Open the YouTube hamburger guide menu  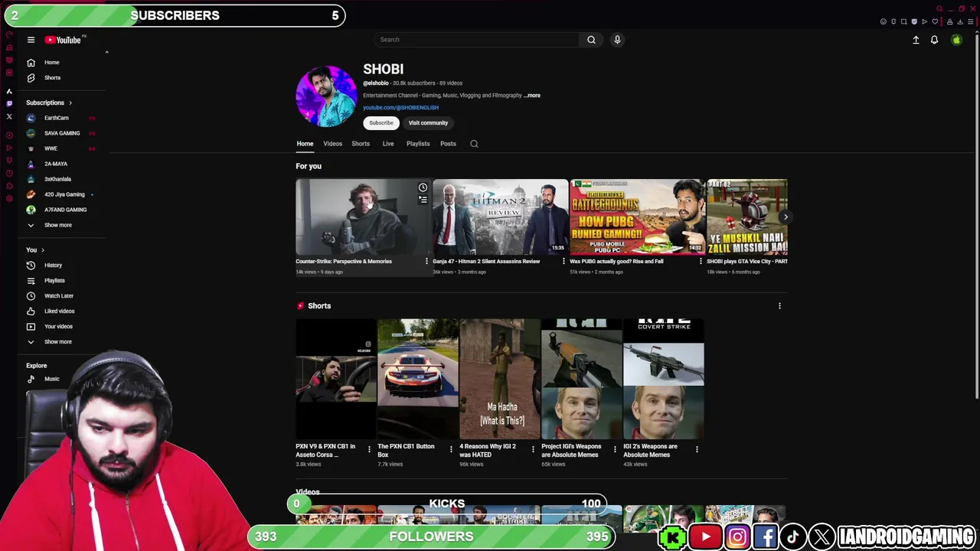pos(31,40)
